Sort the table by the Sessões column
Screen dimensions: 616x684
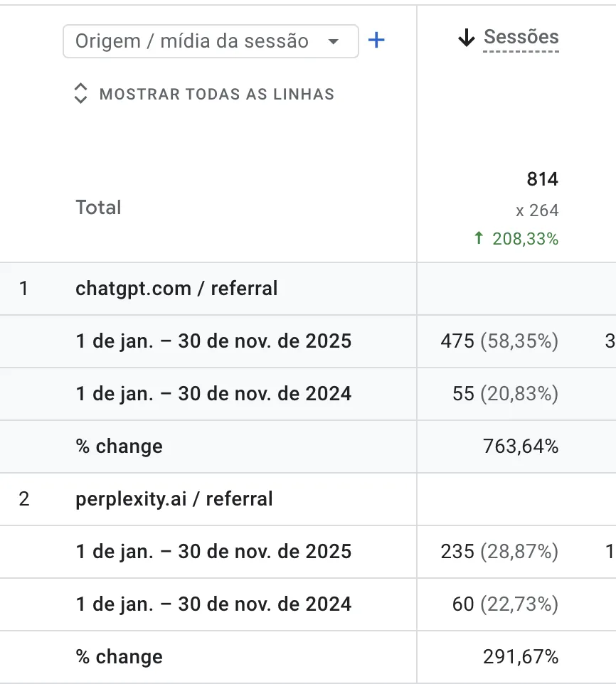click(x=520, y=38)
